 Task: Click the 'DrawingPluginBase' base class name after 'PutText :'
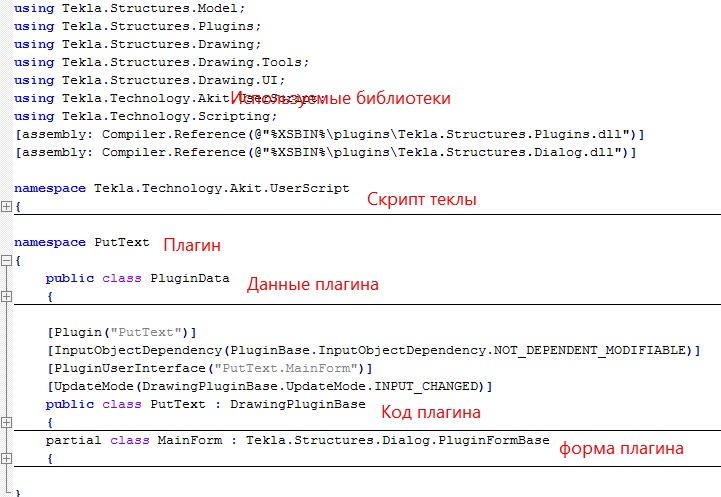(298, 404)
